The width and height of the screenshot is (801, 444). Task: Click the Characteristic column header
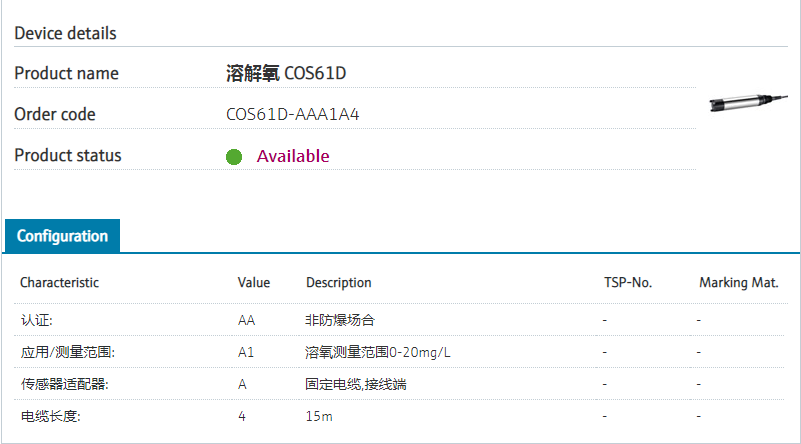click(59, 283)
